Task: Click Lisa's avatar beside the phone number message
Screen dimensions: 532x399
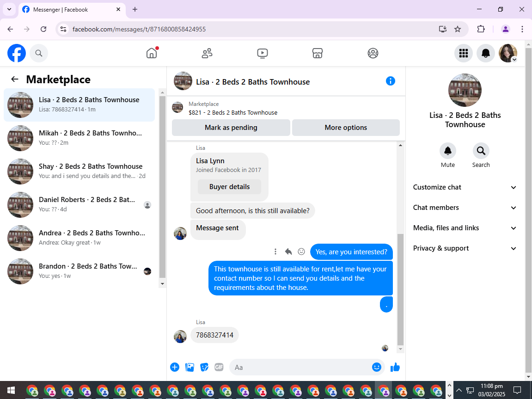Action: pyautogui.click(x=180, y=337)
